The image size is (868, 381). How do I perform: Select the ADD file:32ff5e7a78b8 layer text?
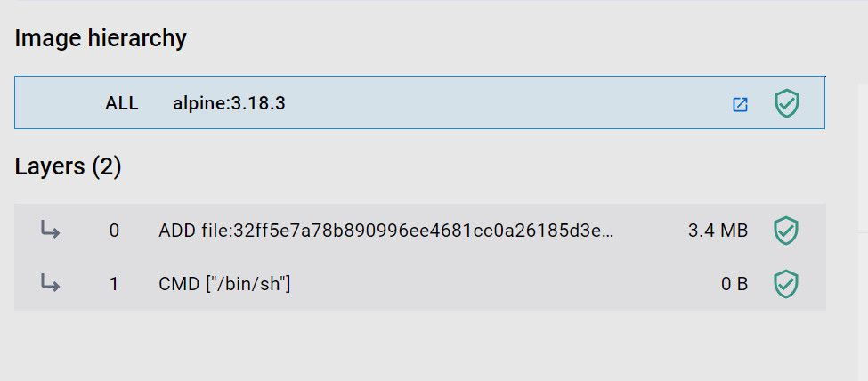click(386, 231)
